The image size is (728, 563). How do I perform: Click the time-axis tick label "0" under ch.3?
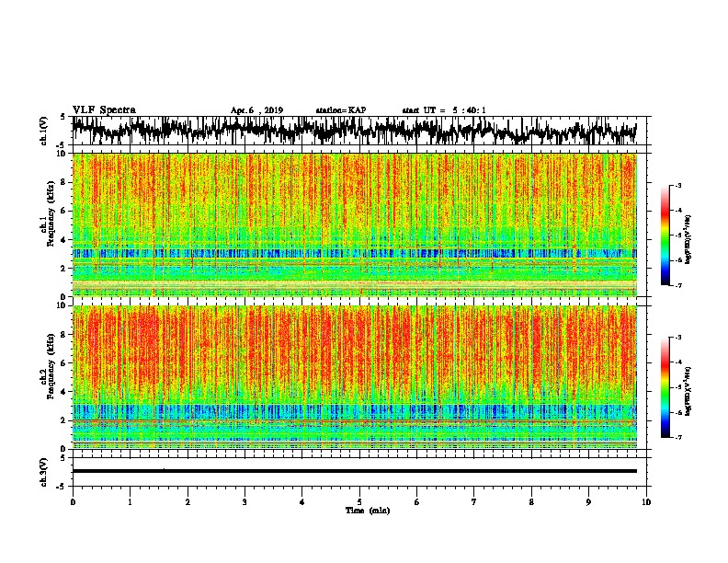[x=73, y=502]
